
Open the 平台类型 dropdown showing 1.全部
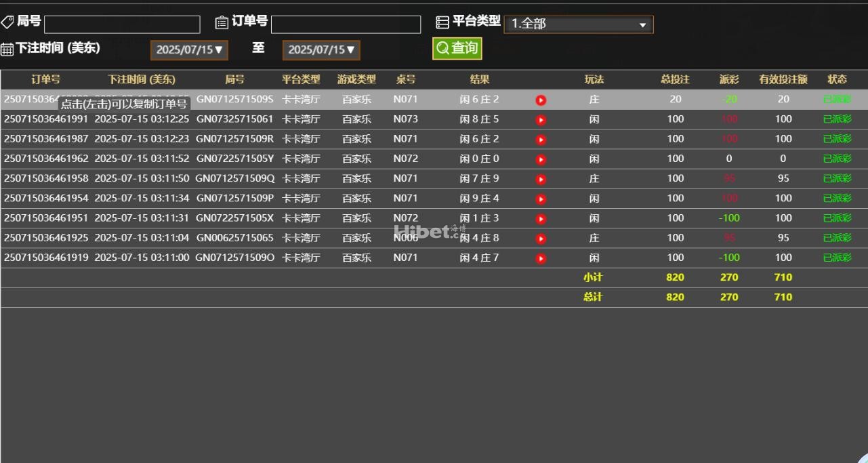[x=577, y=23]
